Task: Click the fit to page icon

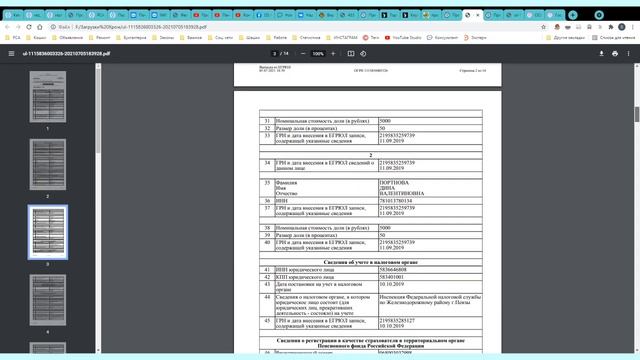Action: (351, 53)
